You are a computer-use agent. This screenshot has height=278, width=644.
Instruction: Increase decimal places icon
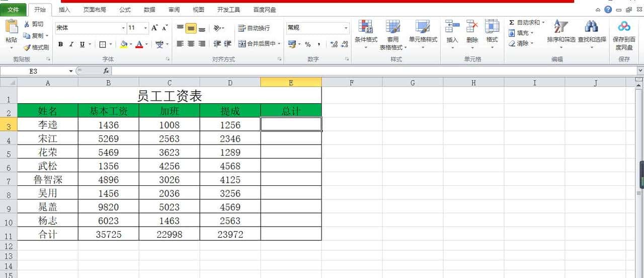(334, 44)
